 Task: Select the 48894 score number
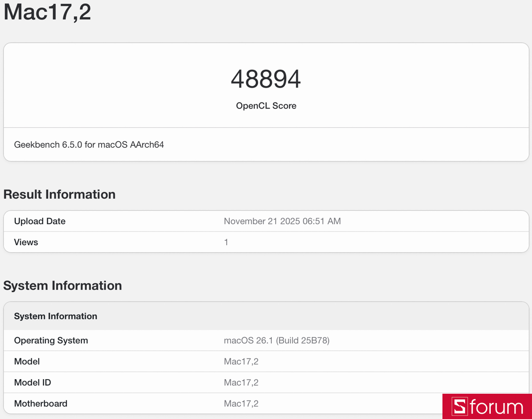266,79
